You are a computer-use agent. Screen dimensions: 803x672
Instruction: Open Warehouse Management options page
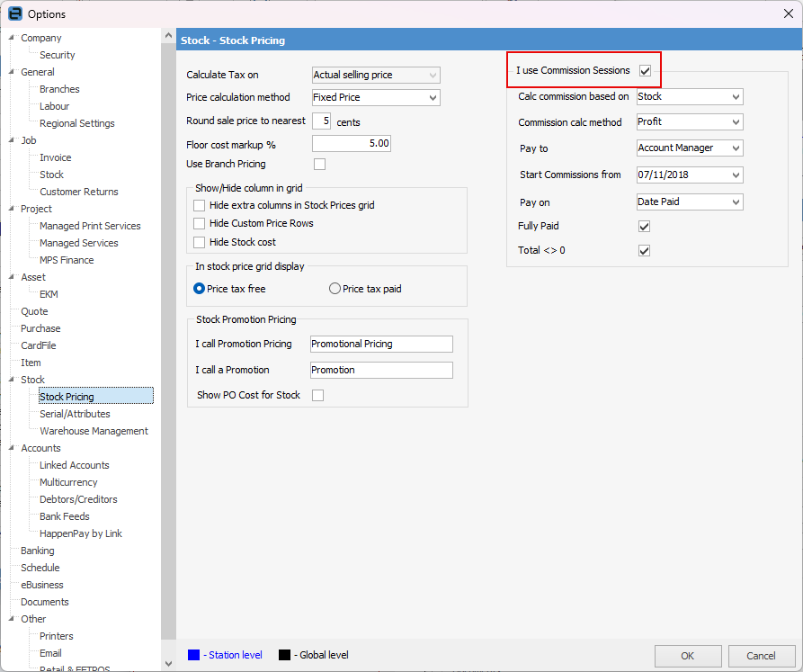(x=94, y=431)
